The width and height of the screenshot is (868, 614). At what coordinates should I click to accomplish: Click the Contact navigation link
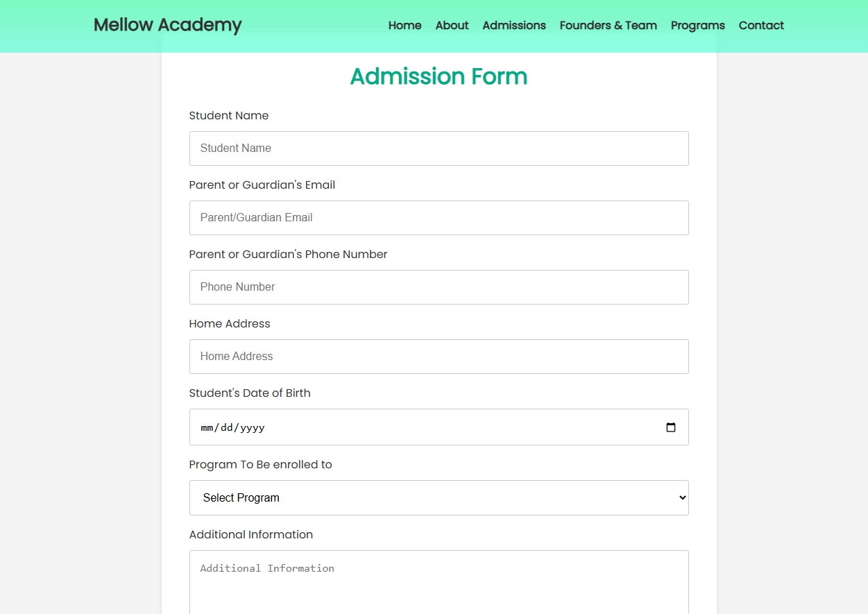coord(761,26)
